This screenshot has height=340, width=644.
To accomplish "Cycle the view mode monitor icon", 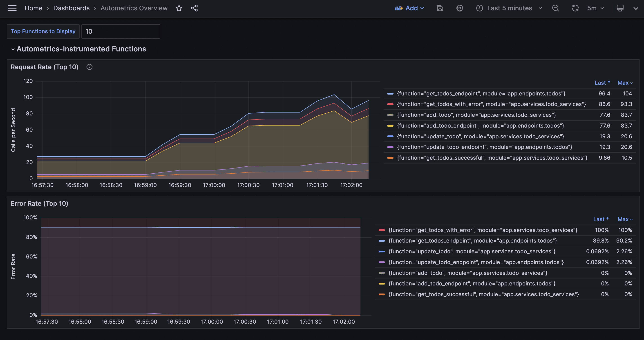I will click(x=620, y=8).
